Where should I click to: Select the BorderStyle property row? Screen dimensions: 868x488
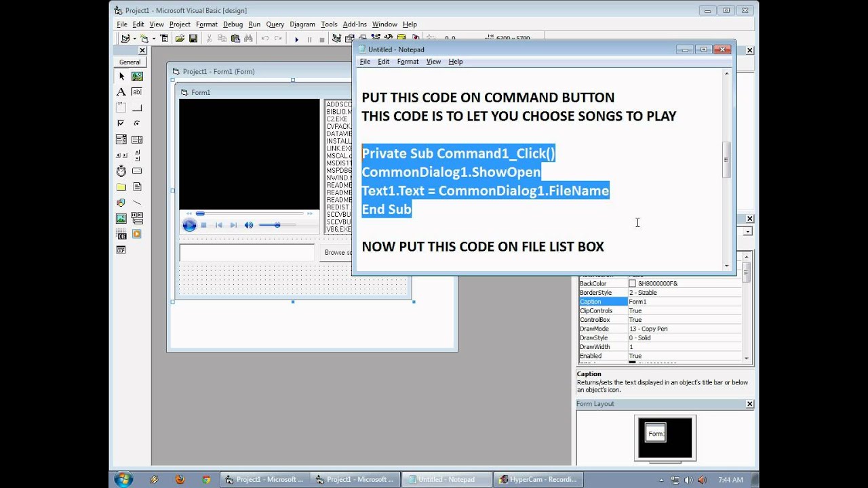pos(660,293)
